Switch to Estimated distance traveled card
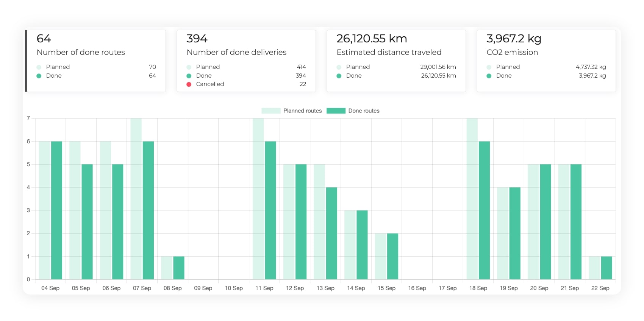The width and height of the screenshot is (644, 321). coord(396,61)
